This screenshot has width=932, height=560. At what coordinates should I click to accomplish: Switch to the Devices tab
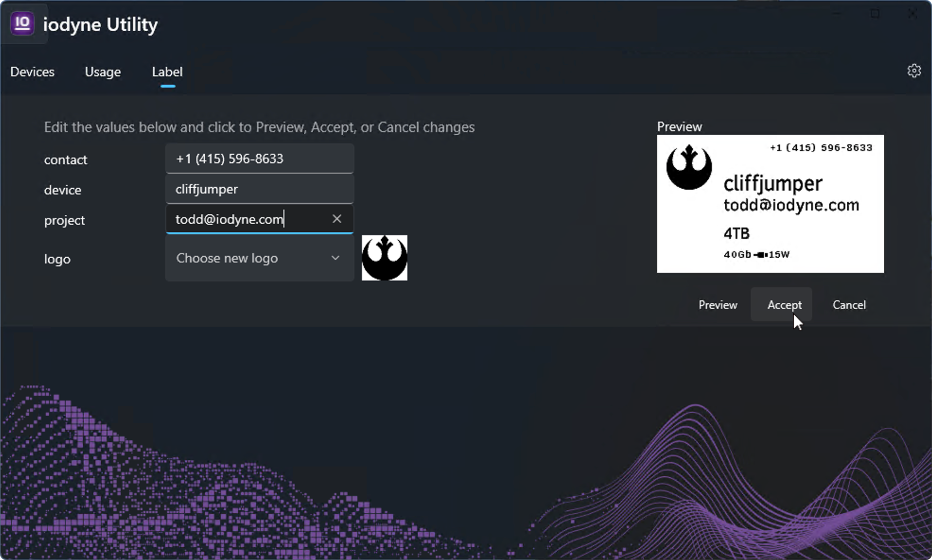32,72
